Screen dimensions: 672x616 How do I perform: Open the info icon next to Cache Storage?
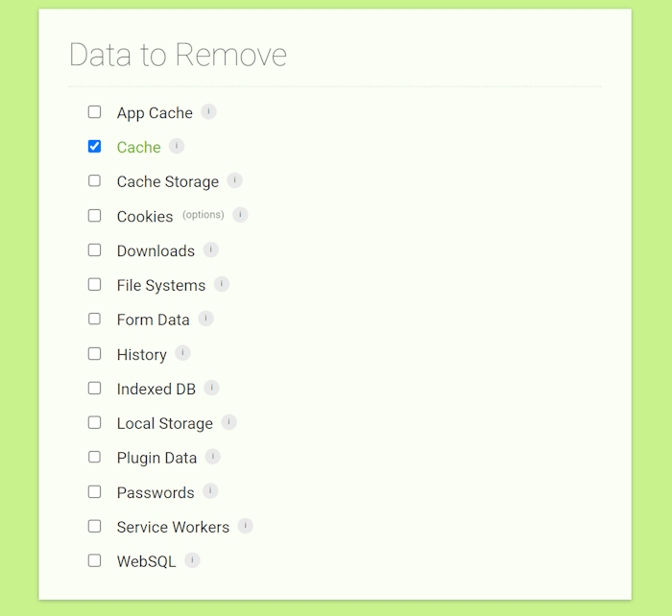click(x=234, y=180)
